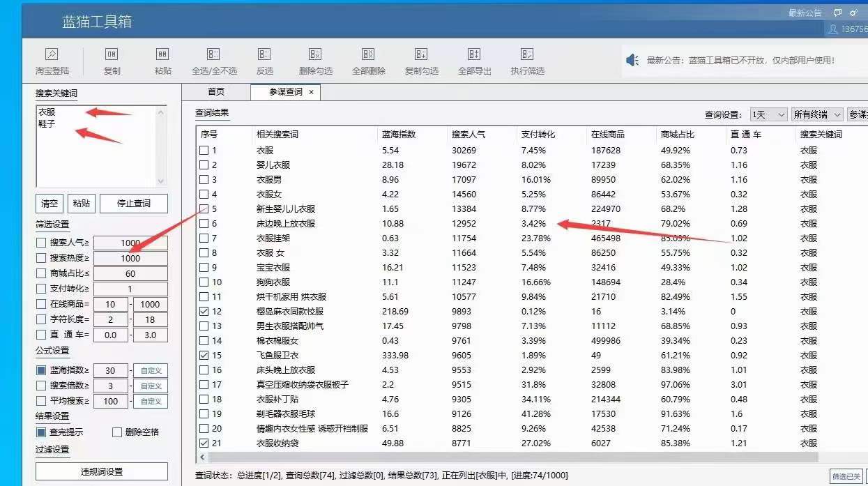Check the row 6 床边晚上放衣服 checkbox
Image resolution: width=868 pixels, height=486 pixels.
coord(204,224)
